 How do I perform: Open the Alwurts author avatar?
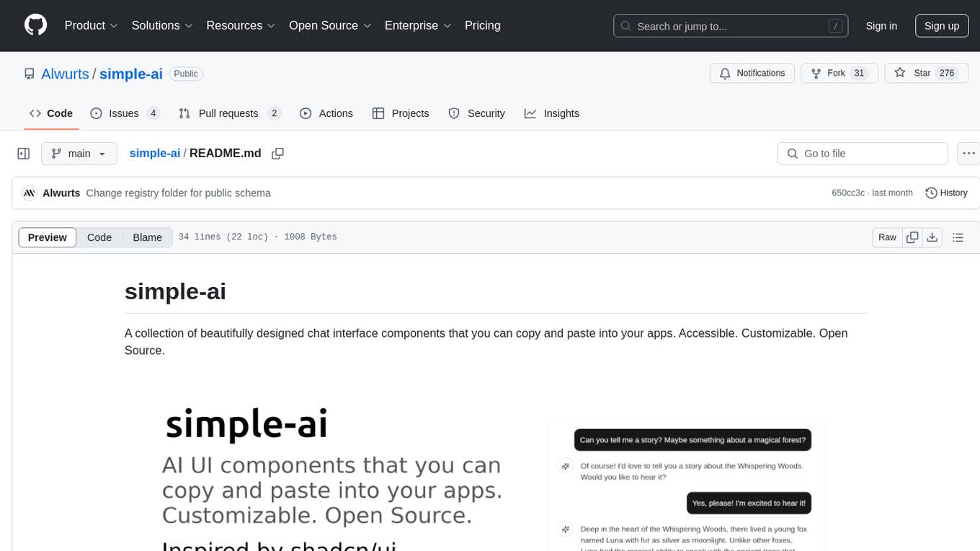tap(30, 193)
